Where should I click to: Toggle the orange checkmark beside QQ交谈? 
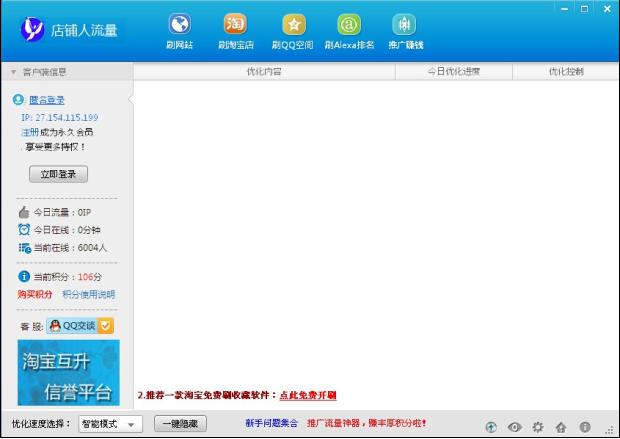[106, 325]
